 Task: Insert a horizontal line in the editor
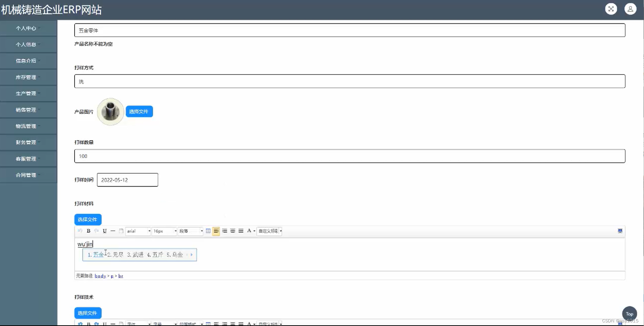point(113,231)
